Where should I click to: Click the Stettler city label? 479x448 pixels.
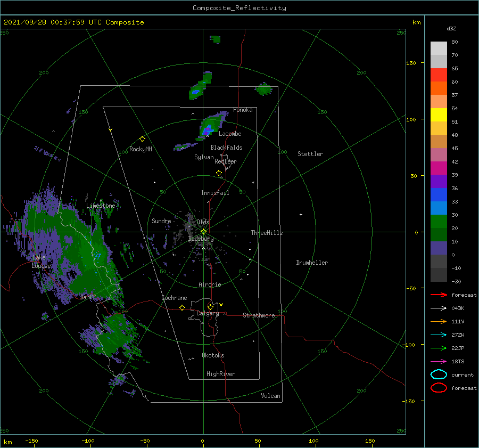point(310,154)
